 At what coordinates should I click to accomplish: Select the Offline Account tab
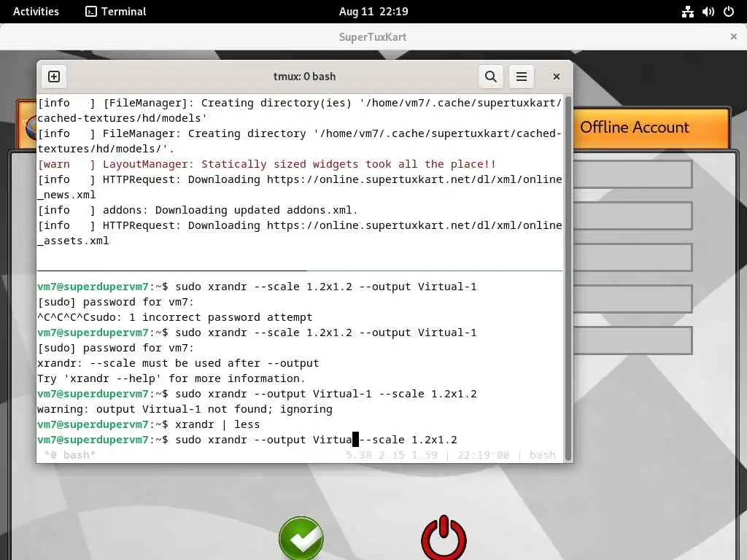click(651, 128)
